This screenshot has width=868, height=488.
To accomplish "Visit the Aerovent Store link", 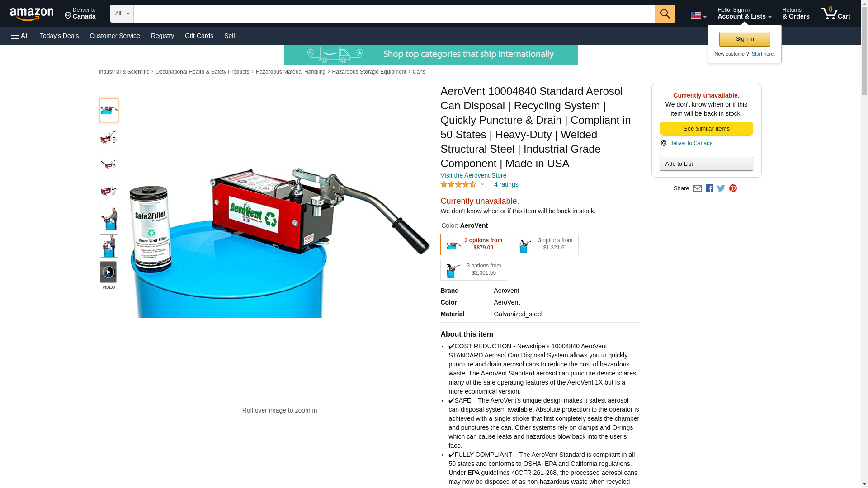I will pos(473,175).
